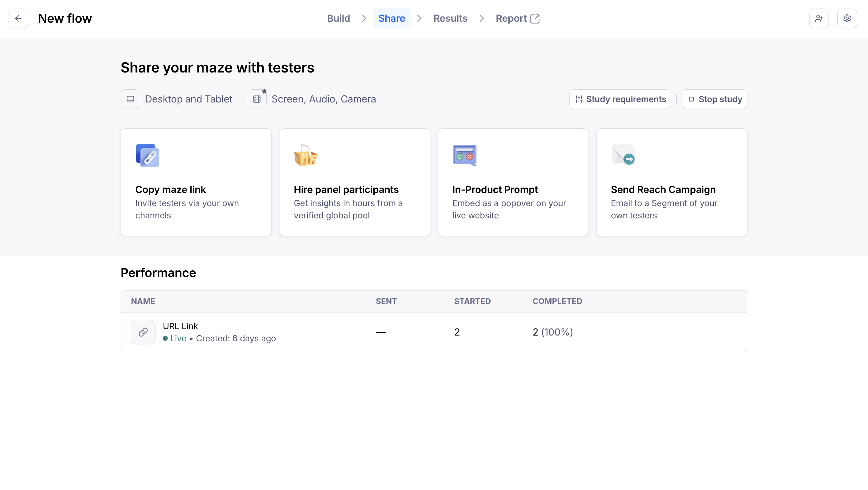
Task: Open Study requirements
Action: tap(620, 99)
